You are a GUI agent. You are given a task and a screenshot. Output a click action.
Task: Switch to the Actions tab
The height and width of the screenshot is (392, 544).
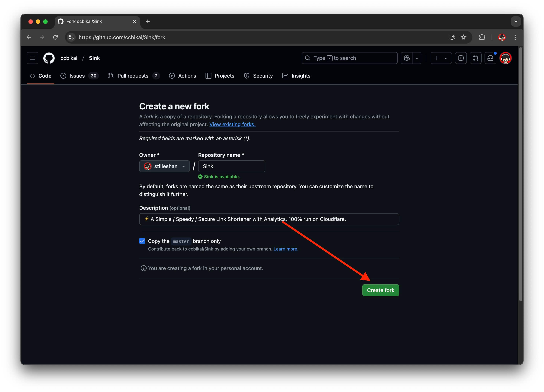(182, 76)
